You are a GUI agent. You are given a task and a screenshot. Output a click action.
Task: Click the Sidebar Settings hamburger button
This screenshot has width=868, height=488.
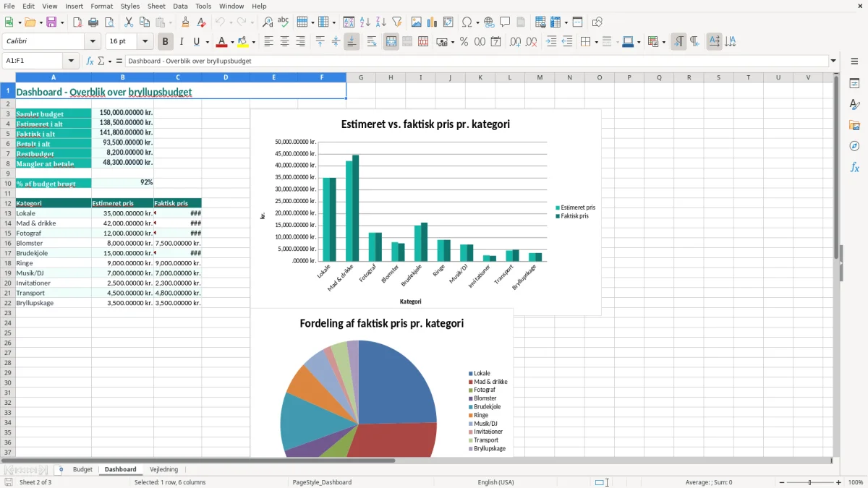[x=854, y=61]
